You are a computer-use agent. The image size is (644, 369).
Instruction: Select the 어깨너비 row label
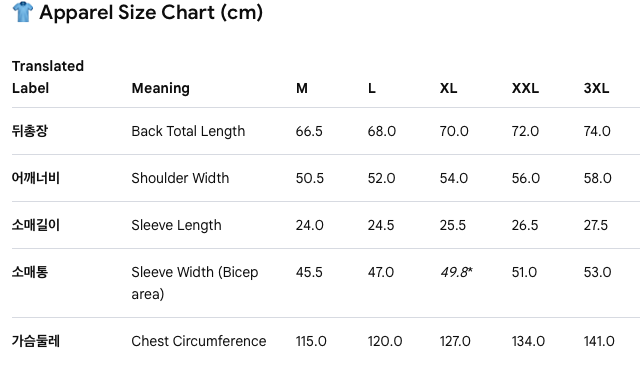point(36,178)
